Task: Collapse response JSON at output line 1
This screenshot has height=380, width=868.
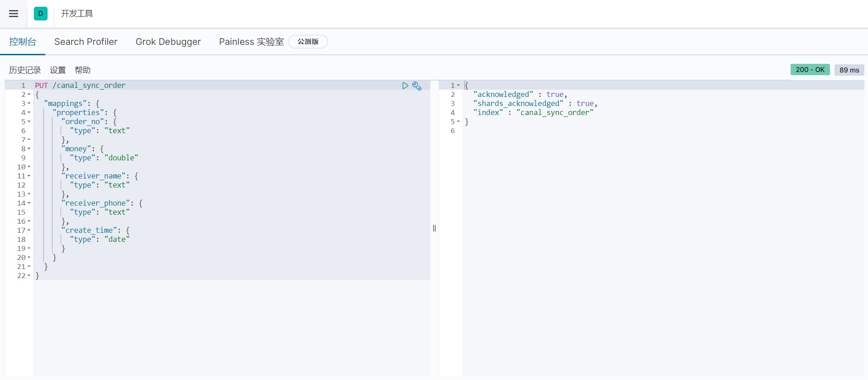Action: point(458,86)
